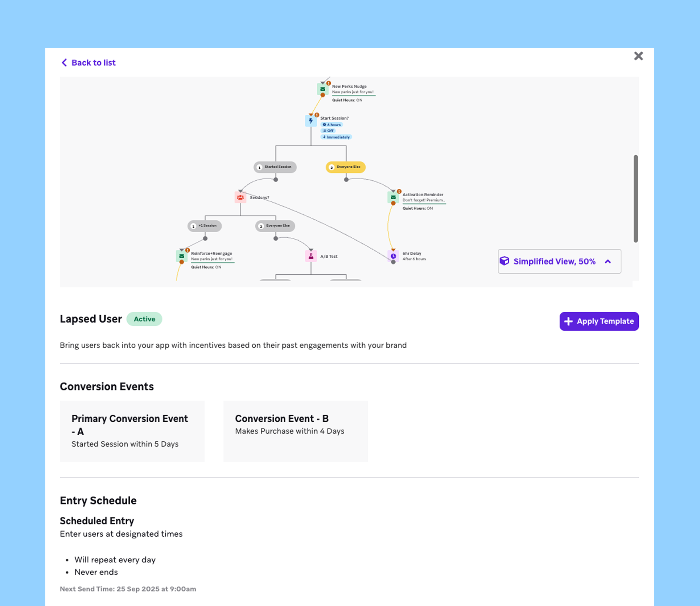Image resolution: width=700 pixels, height=606 pixels.
Task: Click the >1 Session branch pill
Action: [x=205, y=226]
